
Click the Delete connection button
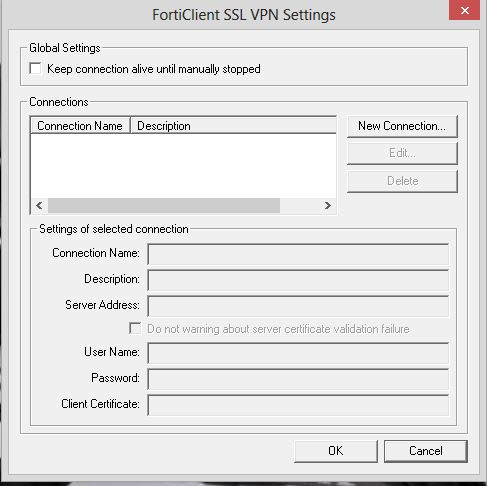402,181
